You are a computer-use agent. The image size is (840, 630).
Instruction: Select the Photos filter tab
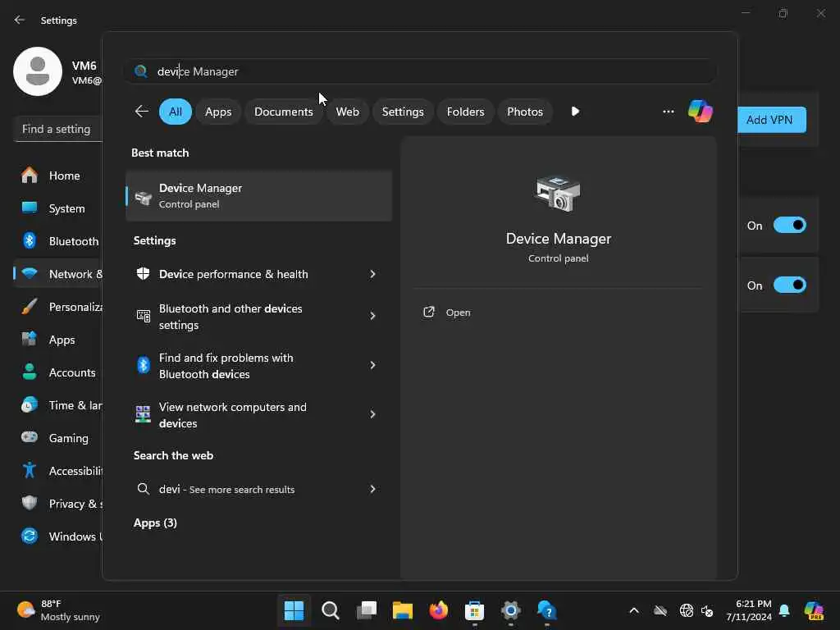(x=524, y=112)
